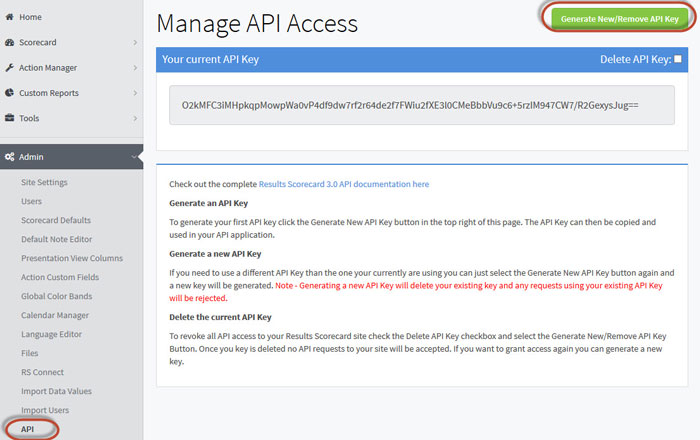Expand the Tools submenu chevron
The height and width of the screenshot is (440, 700).
pyautogui.click(x=135, y=118)
